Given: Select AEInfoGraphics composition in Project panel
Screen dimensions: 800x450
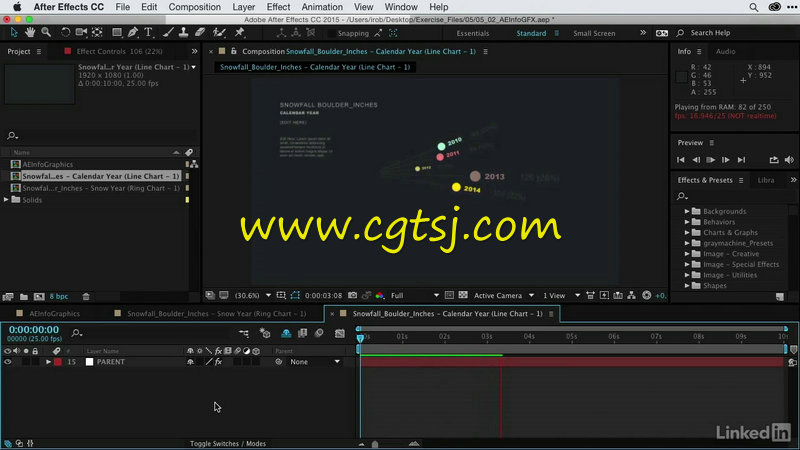Looking at the screenshot, I should point(47,164).
